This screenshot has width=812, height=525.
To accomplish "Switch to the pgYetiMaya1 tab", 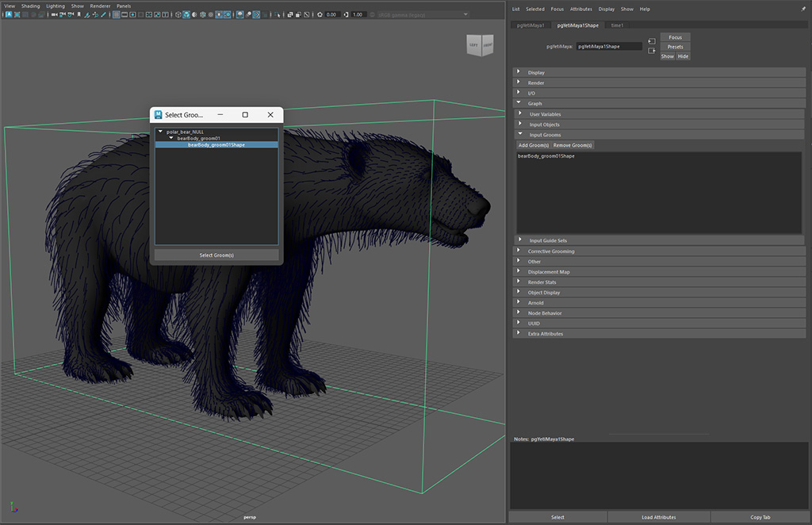I will [530, 25].
